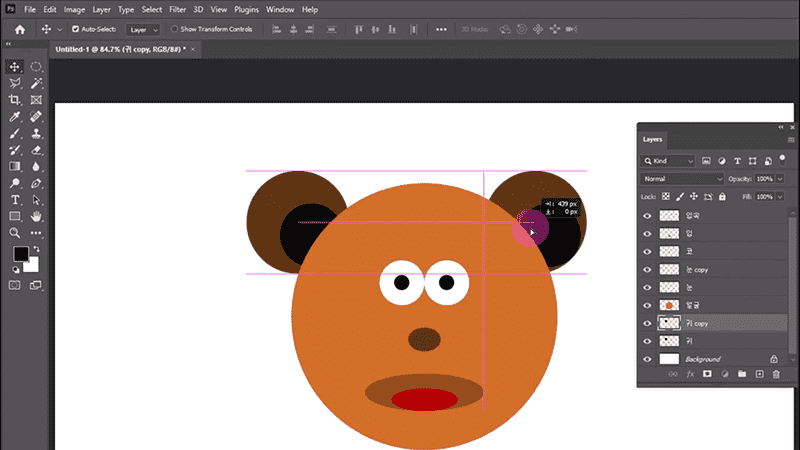Screen dimensions: 800x450
Task: Select the Brush tool
Action: click(x=15, y=134)
